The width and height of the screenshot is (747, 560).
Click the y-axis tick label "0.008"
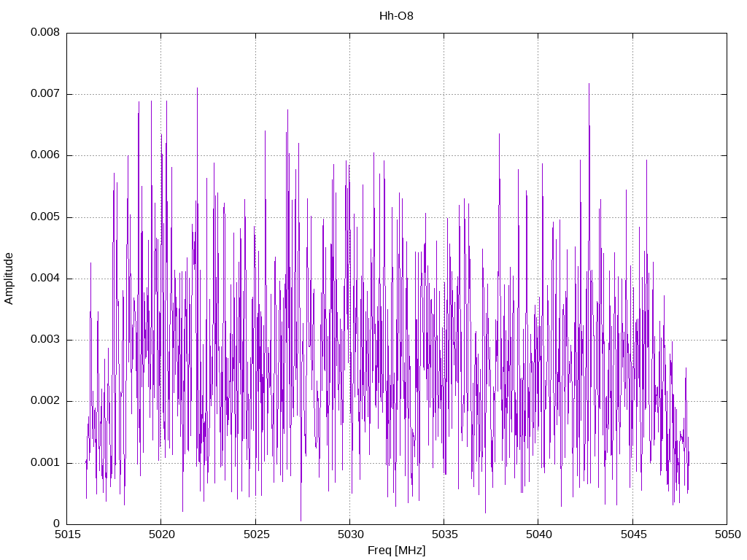tap(45, 32)
